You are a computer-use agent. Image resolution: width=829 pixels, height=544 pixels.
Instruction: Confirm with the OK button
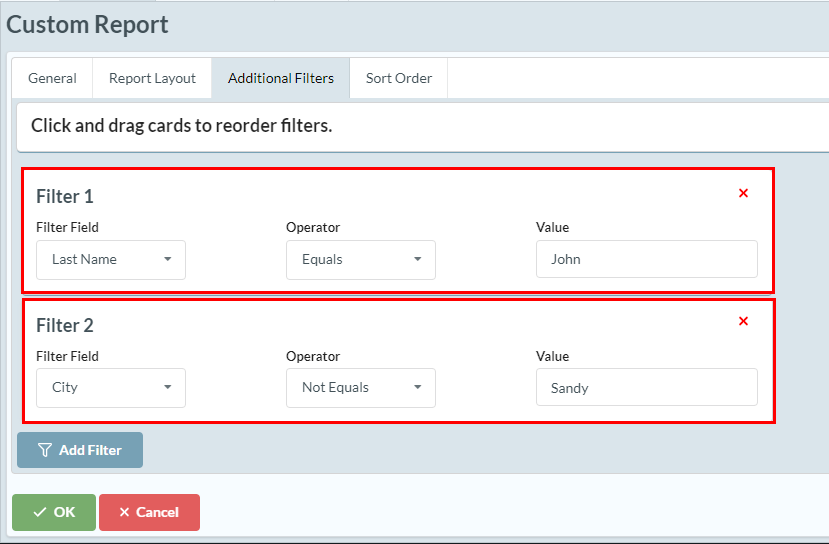tap(54, 512)
